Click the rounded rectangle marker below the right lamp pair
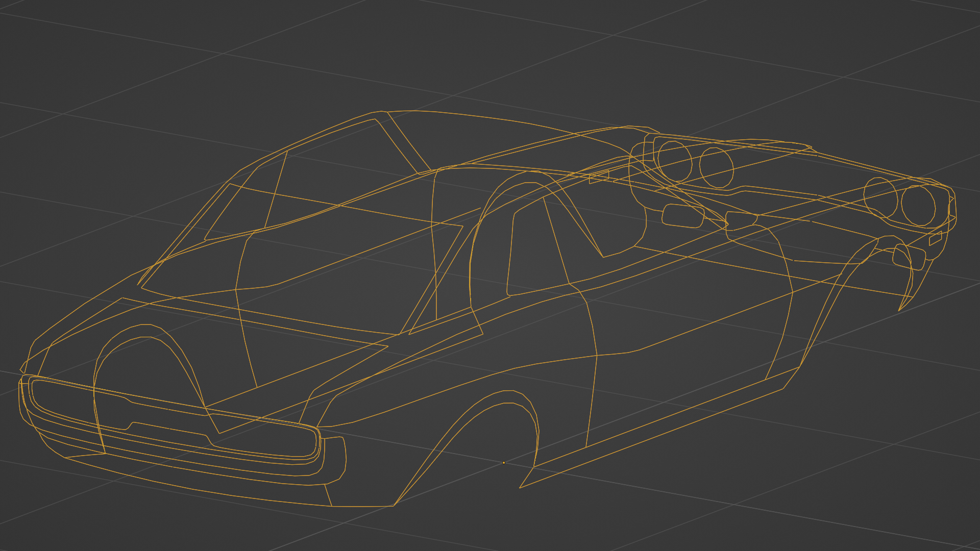The width and height of the screenshot is (980, 551). click(909, 258)
